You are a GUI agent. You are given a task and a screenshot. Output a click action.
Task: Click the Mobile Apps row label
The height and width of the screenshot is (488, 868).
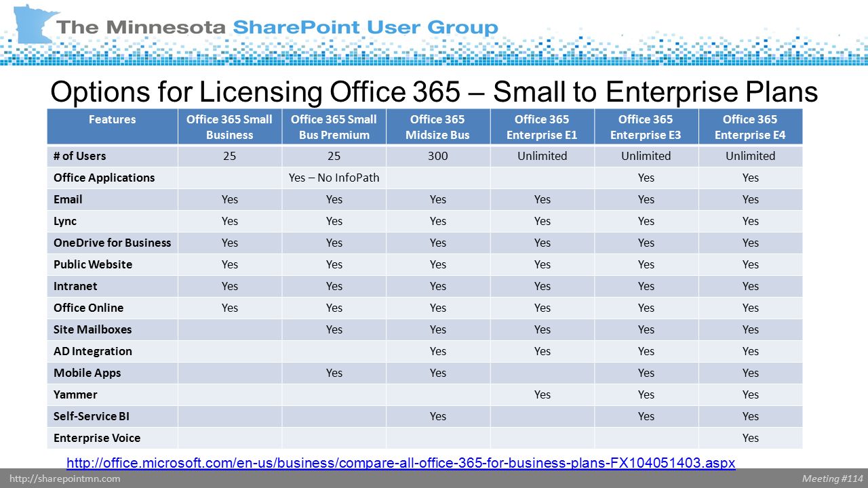coord(87,373)
